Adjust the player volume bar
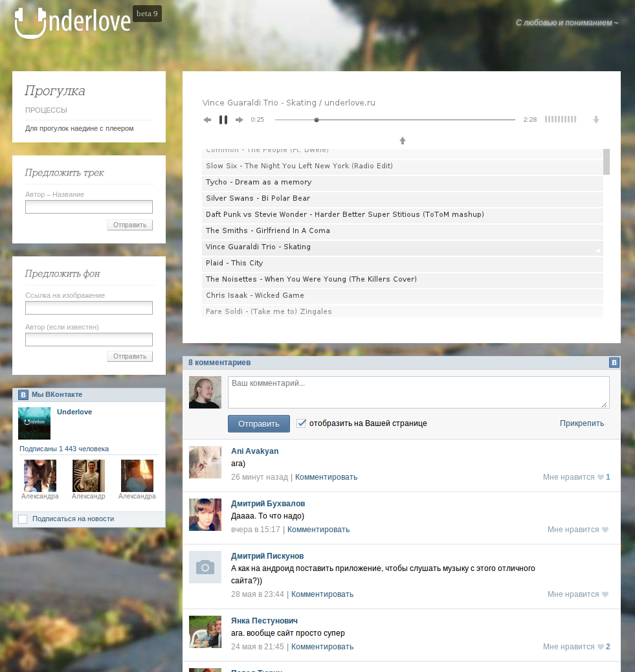Image resolution: width=635 pixels, height=672 pixels. (x=560, y=119)
